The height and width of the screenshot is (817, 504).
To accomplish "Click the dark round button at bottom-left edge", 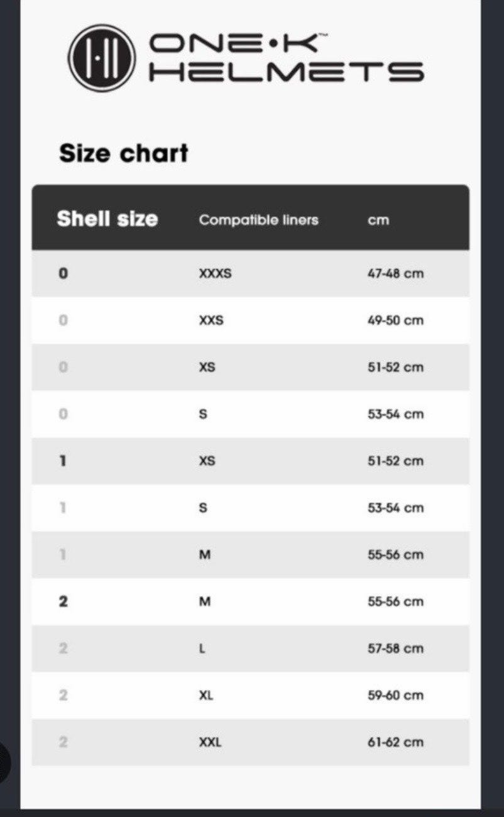I will point(4,762).
